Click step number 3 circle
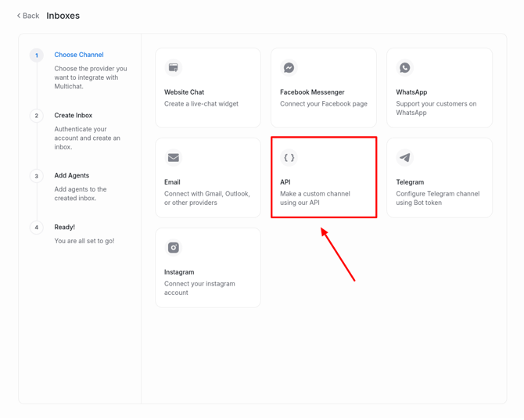The width and height of the screenshot is (524, 420). tap(37, 176)
